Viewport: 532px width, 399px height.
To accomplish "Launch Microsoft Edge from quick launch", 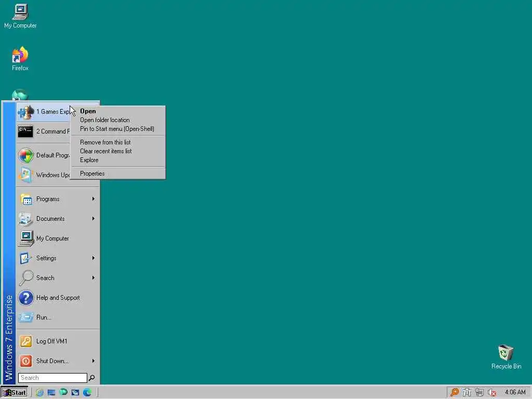I will (x=87, y=392).
